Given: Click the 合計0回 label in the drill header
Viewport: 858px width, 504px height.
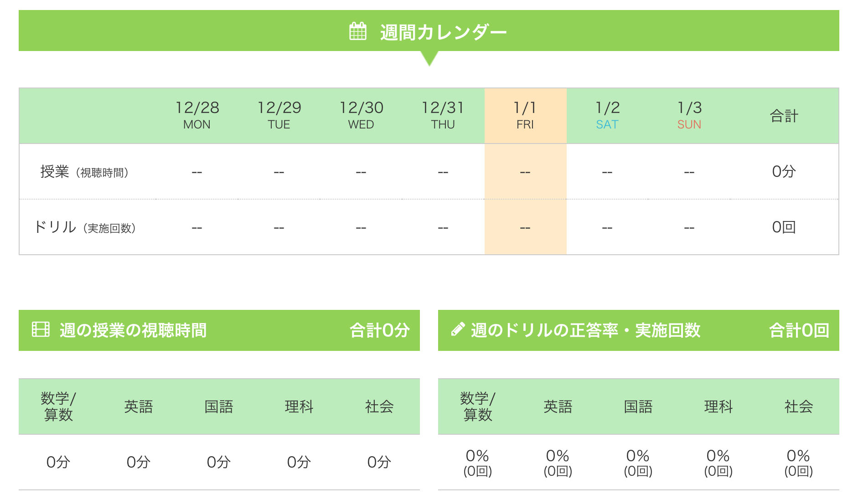Looking at the screenshot, I should 799,330.
